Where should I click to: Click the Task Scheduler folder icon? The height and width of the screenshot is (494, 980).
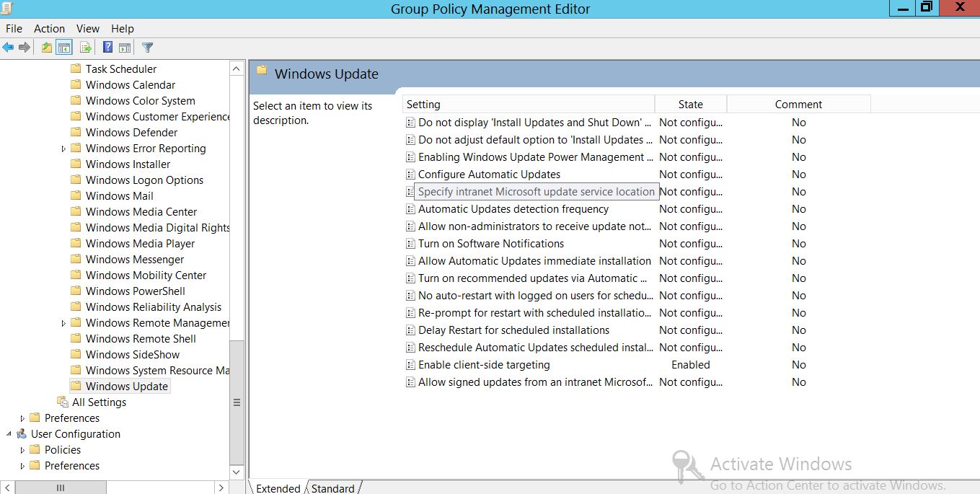(x=76, y=69)
